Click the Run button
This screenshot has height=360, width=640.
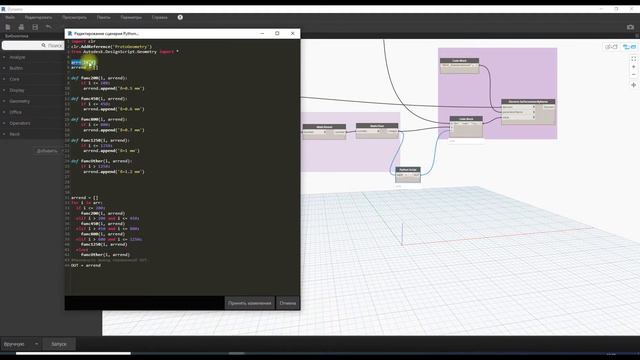click(x=59, y=344)
